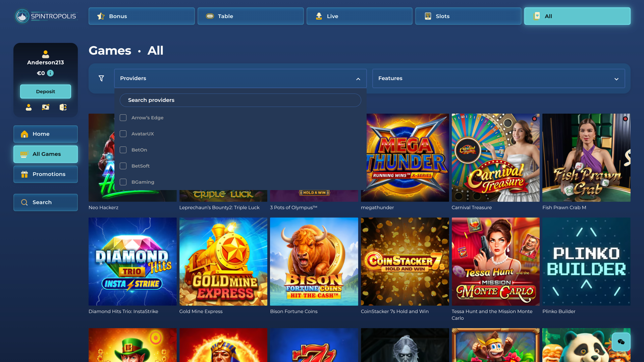Click the balance info icon next to €0
The height and width of the screenshot is (362, 644).
[51, 73]
